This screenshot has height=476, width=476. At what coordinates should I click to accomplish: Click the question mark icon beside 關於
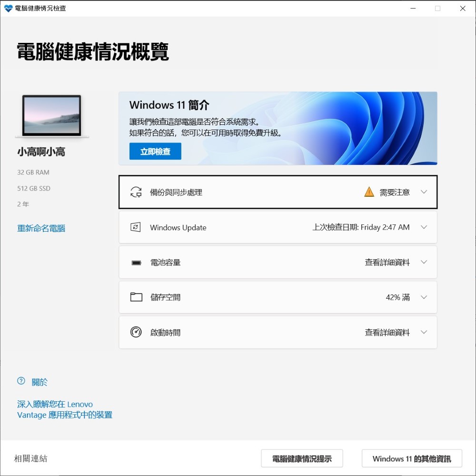click(21, 381)
